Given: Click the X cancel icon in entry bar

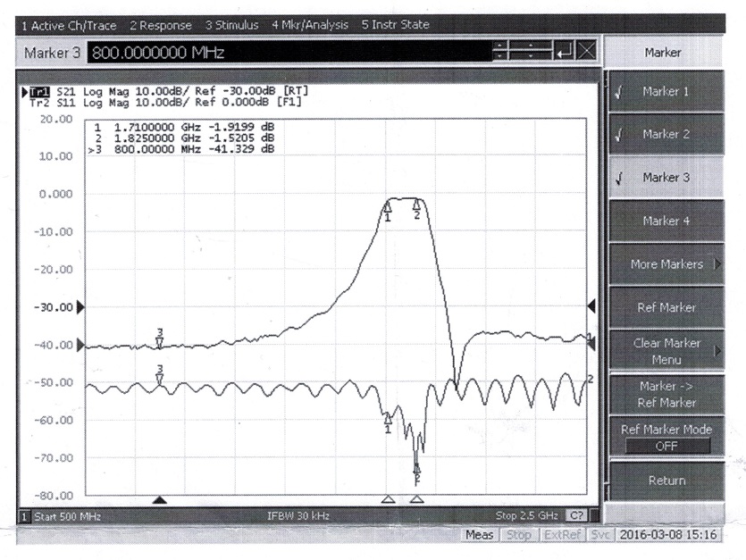Looking at the screenshot, I should (x=586, y=53).
